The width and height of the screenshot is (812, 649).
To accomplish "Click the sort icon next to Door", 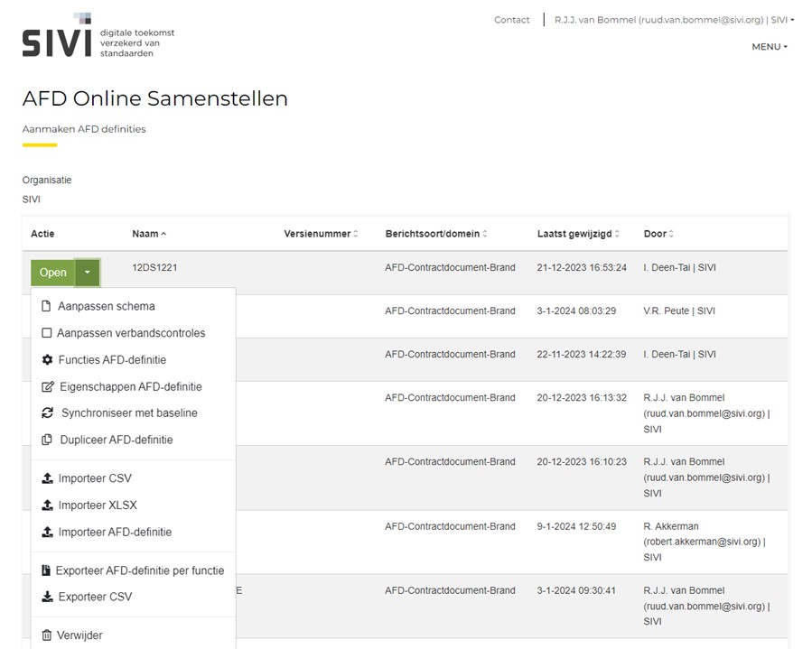I will pos(671,234).
